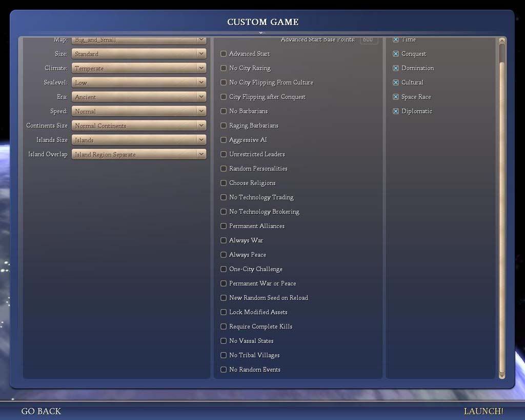The height and width of the screenshot is (420, 525).
Task: Enable the No Barbarians option
Action: (x=224, y=111)
